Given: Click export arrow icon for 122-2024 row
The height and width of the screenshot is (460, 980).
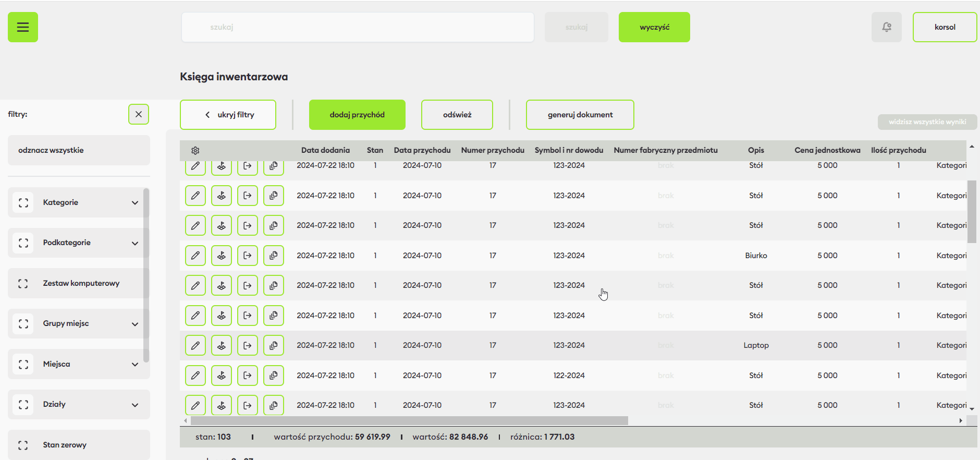Looking at the screenshot, I should pyautogui.click(x=248, y=376).
